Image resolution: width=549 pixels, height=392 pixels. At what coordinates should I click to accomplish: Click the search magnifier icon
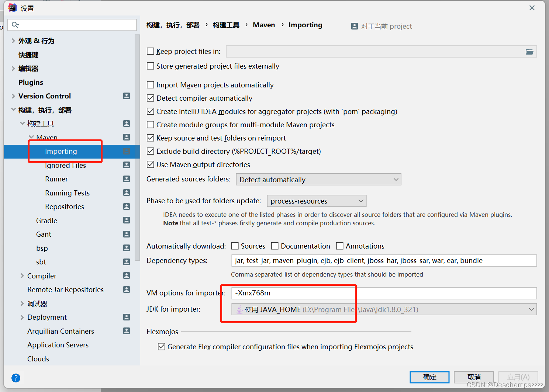click(x=15, y=25)
